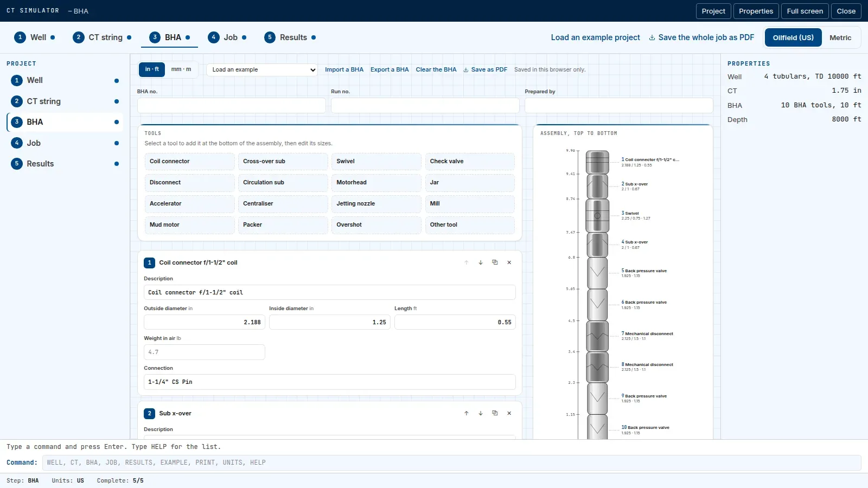This screenshot has width=868, height=488.
Task: Go to step 5 Results tab
Action: [290, 37]
